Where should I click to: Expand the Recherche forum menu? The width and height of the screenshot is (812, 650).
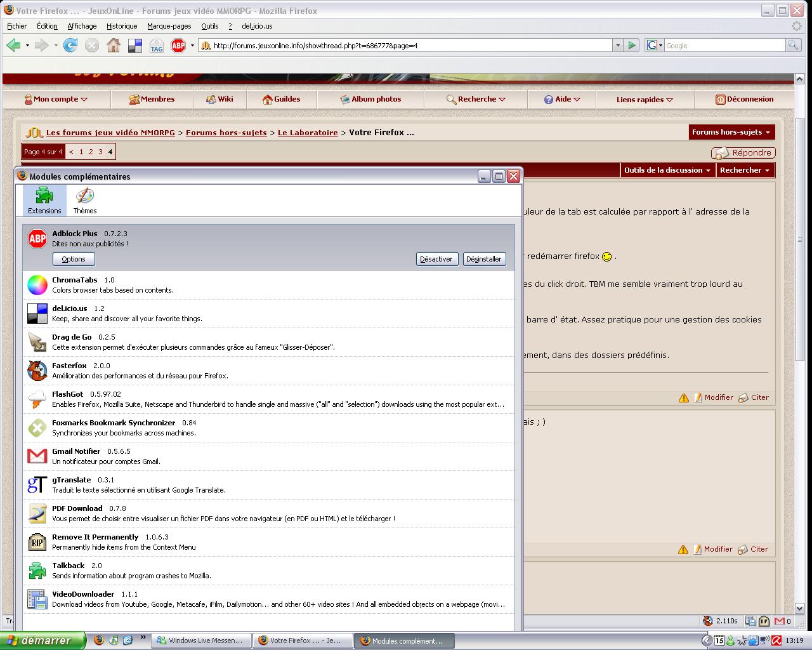(476, 99)
